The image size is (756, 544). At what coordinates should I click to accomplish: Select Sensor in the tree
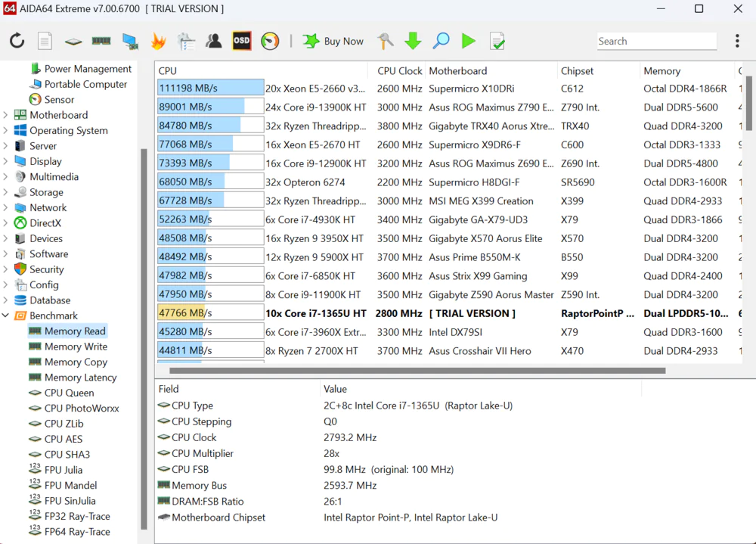(x=52, y=99)
